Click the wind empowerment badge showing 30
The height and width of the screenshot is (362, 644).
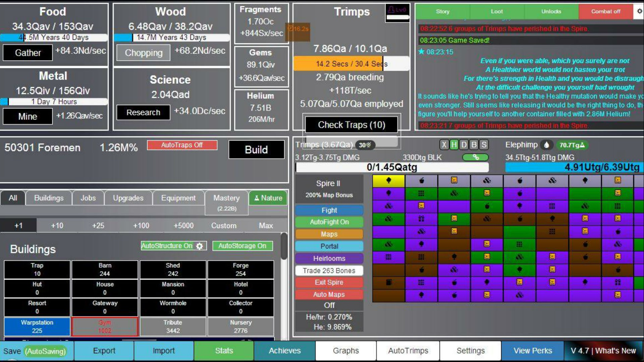pyautogui.click(x=365, y=145)
